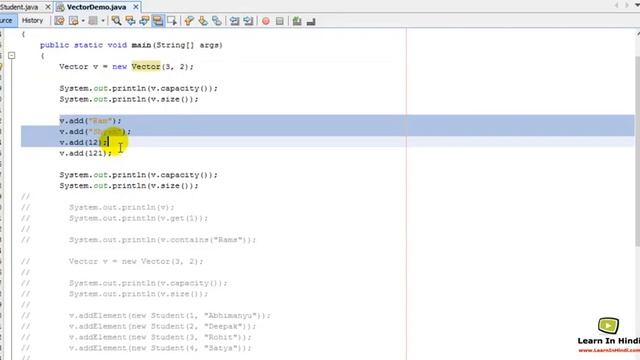Click Find Previous Occurrence icon
The width and height of the screenshot is (640, 360).
pyautogui.click(x=130, y=21)
